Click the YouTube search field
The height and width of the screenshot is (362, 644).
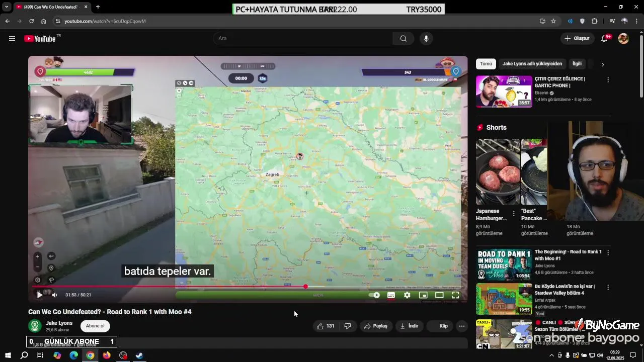point(304,39)
